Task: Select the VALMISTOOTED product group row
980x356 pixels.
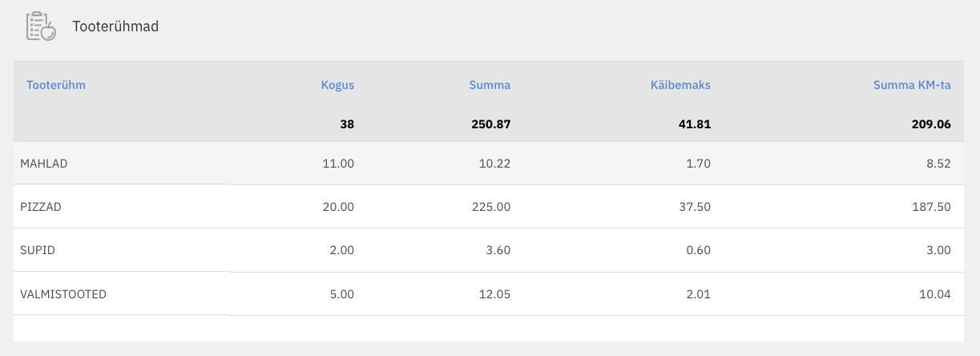Action: point(63,294)
